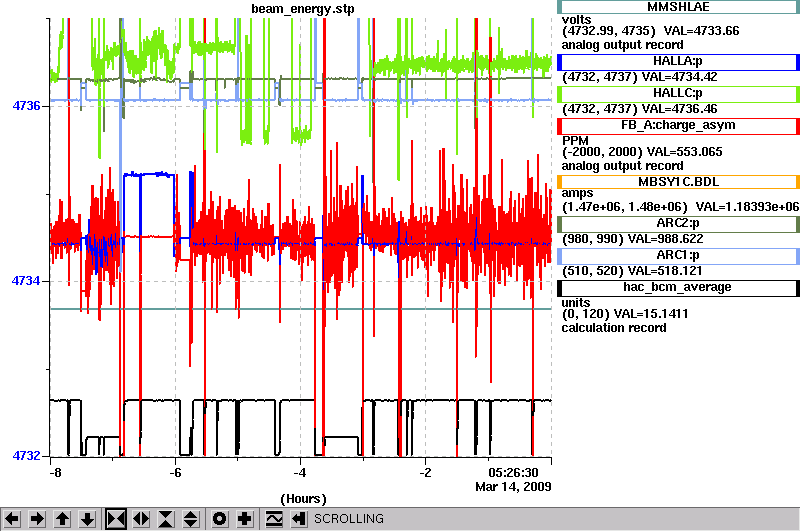Click the -4 hours tick label
Screen dimensions: 800x531
click(x=299, y=473)
